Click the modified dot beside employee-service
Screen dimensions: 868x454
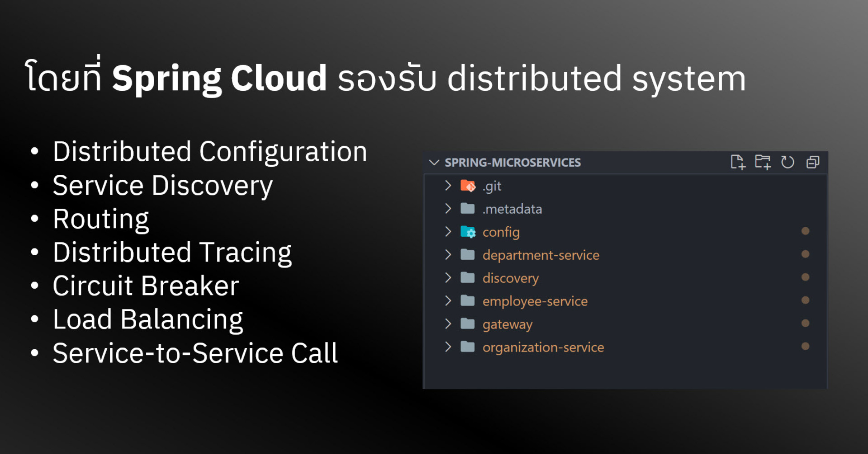(805, 300)
